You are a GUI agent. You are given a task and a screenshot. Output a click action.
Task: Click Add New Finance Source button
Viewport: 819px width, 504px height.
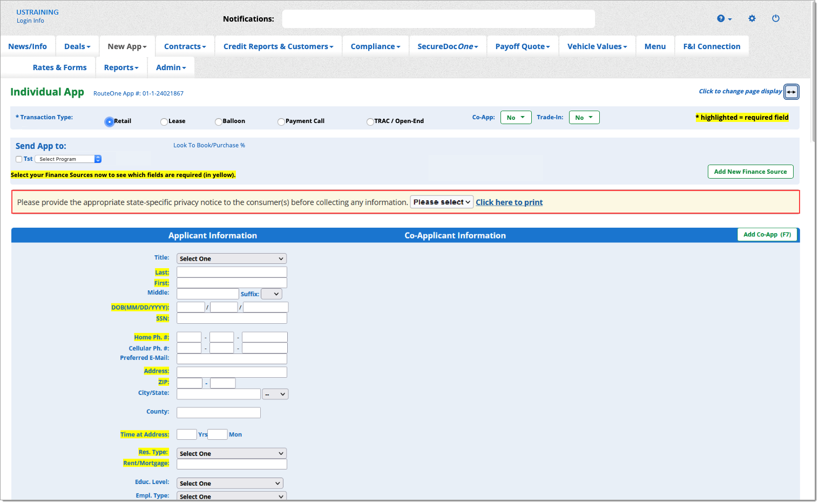(x=750, y=172)
